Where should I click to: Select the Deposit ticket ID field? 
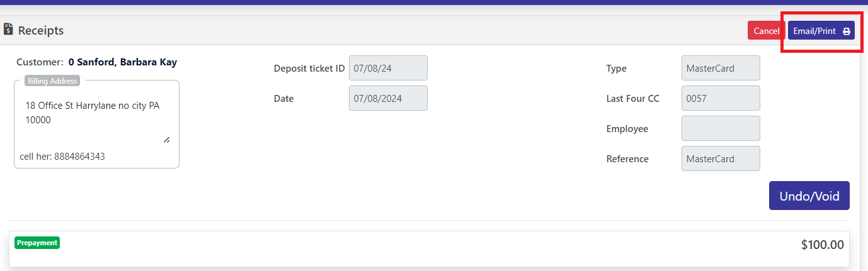click(388, 68)
